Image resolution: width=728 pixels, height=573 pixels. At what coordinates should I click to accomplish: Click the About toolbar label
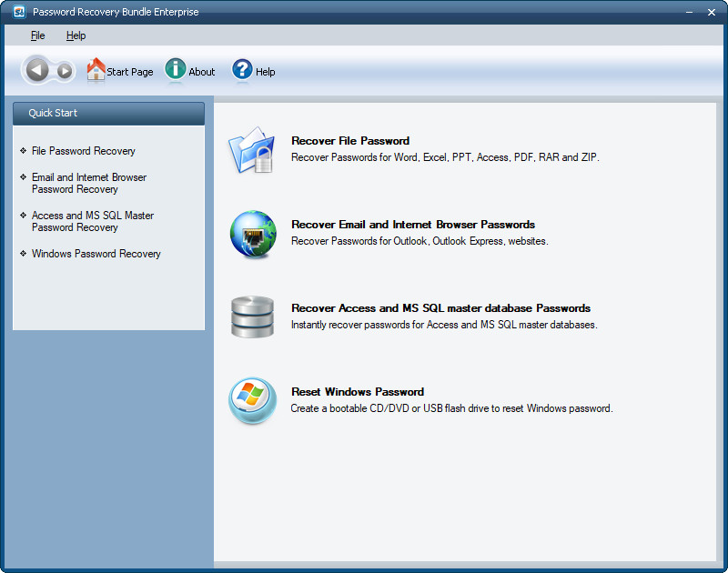coord(201,72)
